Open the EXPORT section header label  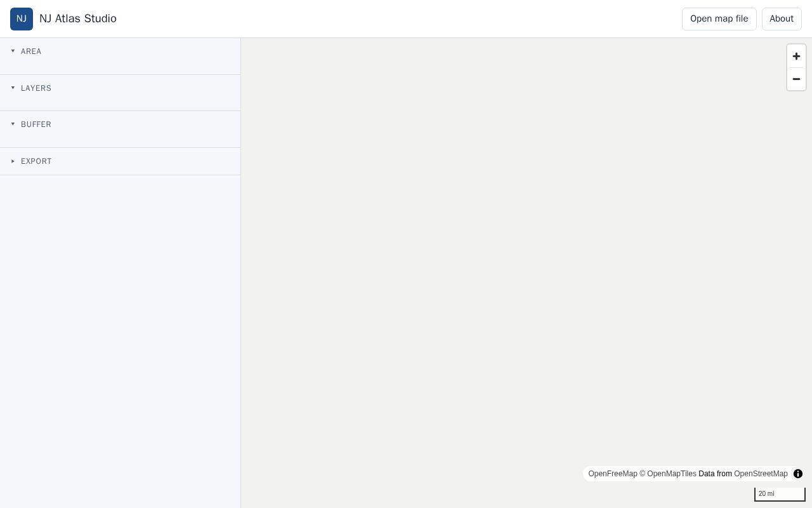[36, 161]
